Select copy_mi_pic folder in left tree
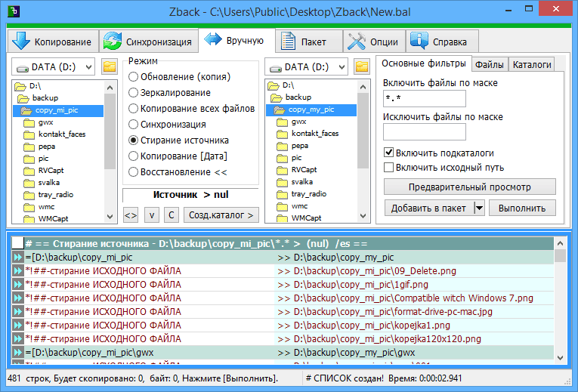Screen dimensions: 578x392 (x=57, y=110)
